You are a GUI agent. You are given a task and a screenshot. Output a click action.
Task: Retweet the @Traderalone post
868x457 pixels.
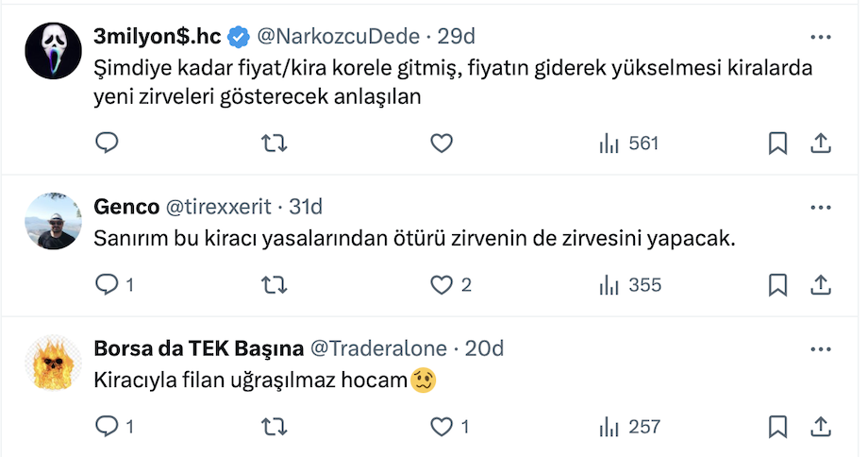tap(274, 427)
